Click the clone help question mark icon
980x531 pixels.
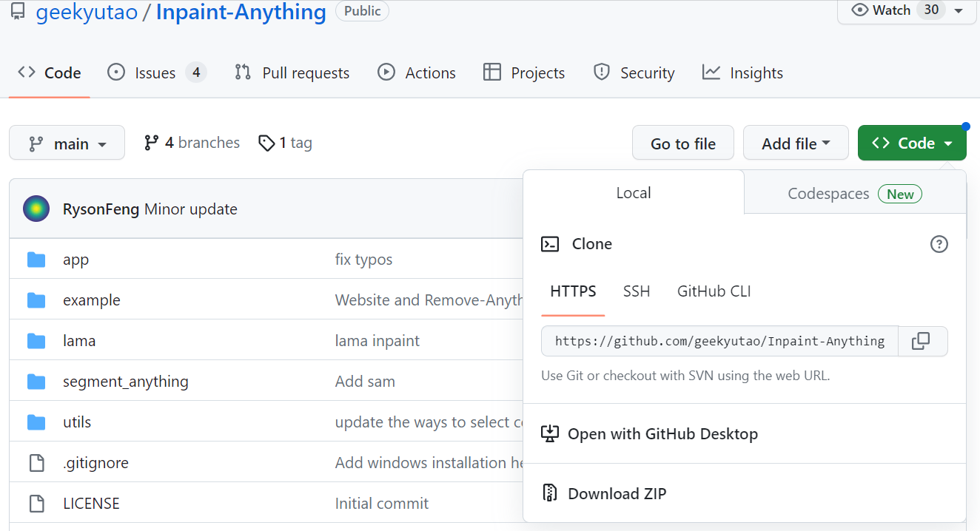pos(939,244)
